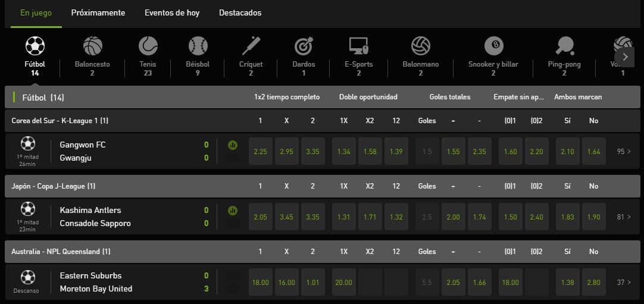
Task: Select the Tenis sport icon
Action: 148,46
